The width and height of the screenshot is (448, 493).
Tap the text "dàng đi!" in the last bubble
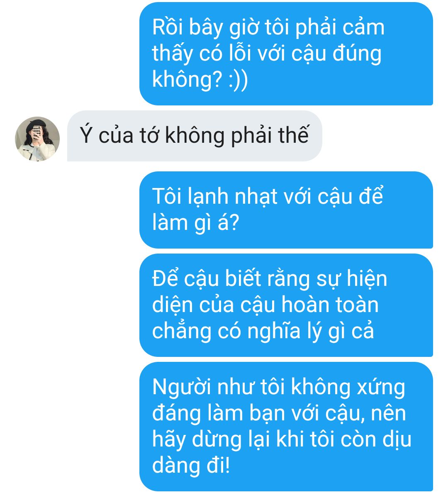point(191,465)
